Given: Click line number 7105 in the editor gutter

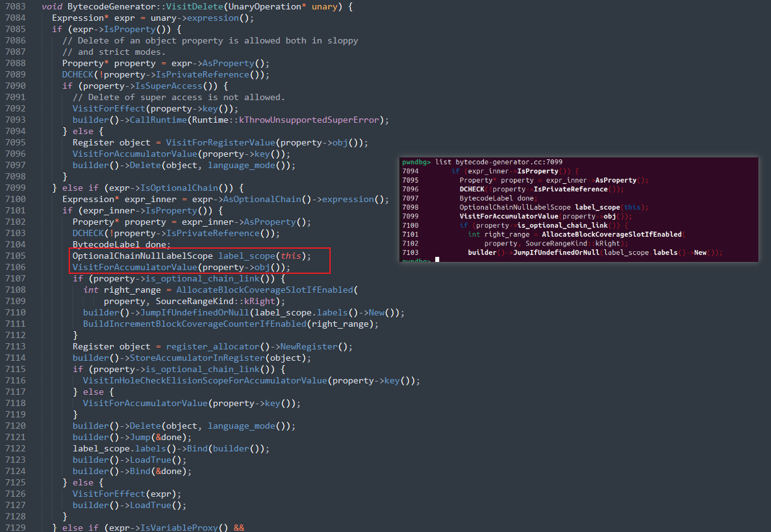Looking at the screenshot, I should 14,256.
